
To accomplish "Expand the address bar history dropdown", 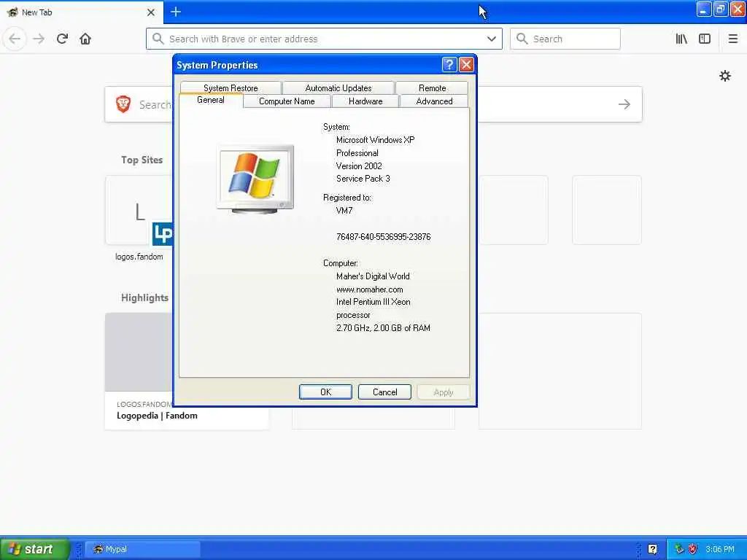I will [x=492, y=39].
